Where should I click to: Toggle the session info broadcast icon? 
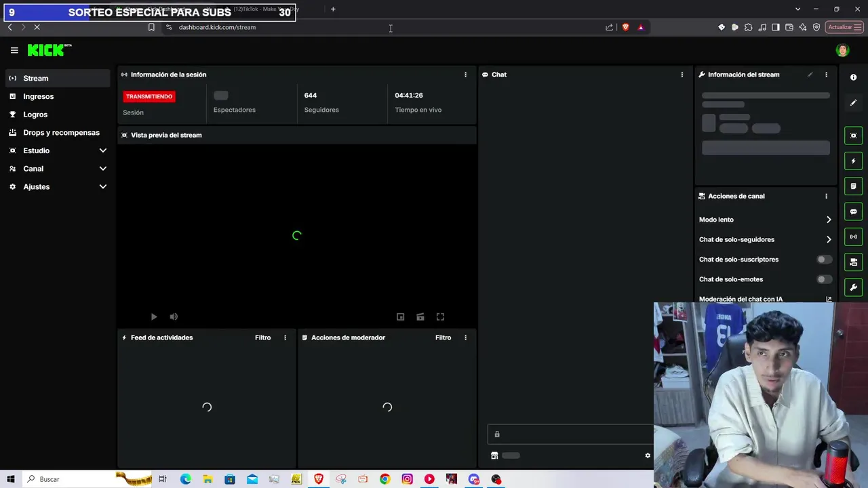853,237
